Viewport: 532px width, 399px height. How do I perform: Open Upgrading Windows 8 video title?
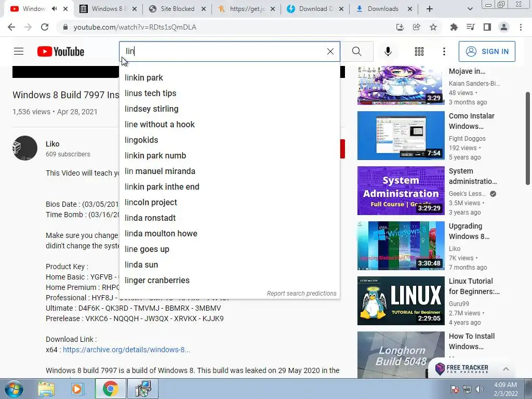(x=469, y=231)
